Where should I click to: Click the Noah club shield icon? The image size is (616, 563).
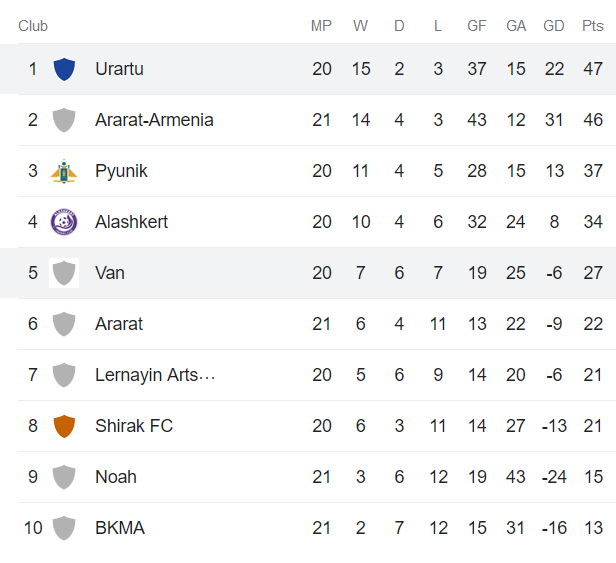pos(64,477)
